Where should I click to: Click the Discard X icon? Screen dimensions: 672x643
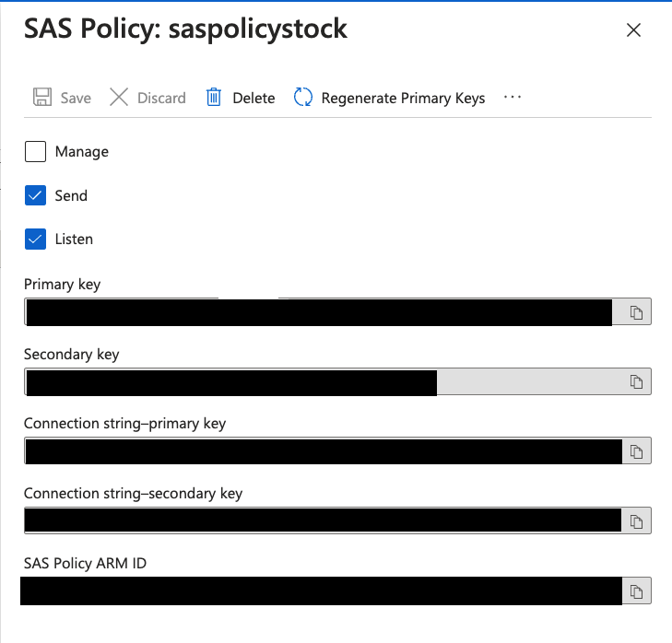(119, 98)
